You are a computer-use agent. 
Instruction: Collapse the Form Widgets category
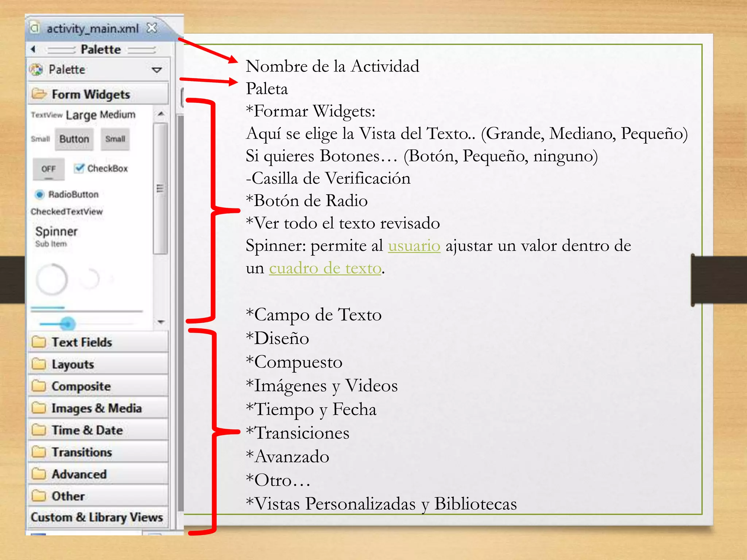coord(98,94)
